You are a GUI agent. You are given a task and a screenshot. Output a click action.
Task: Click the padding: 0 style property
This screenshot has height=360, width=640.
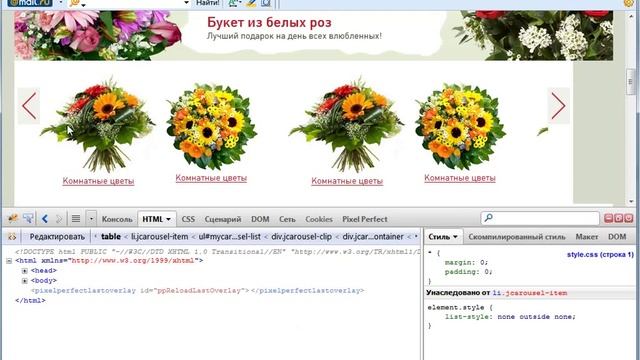tap(469, 272)
